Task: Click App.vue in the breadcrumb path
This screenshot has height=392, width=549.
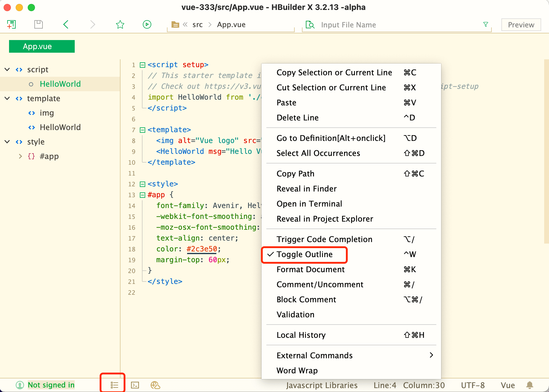Action: point(231,25)
